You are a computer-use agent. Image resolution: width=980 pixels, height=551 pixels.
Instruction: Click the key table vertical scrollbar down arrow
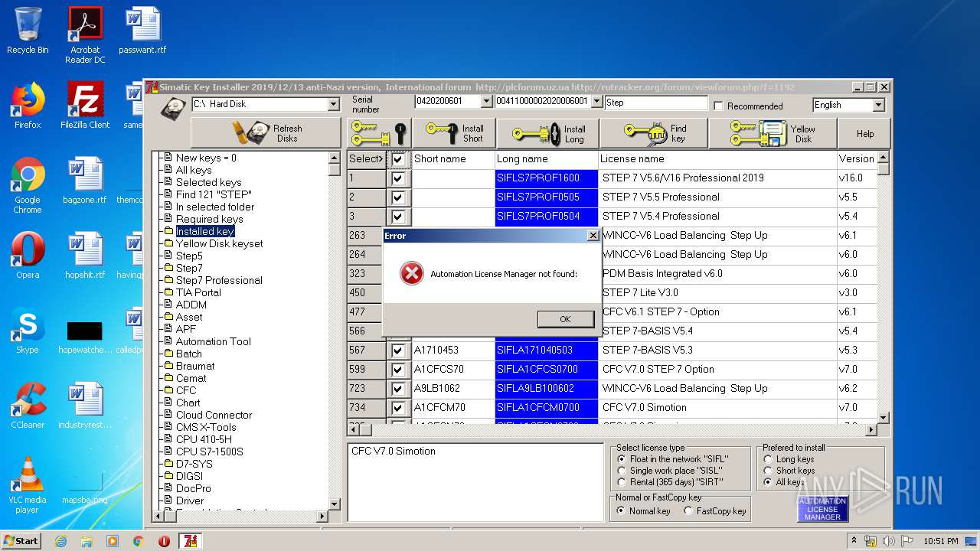[883, 418]
